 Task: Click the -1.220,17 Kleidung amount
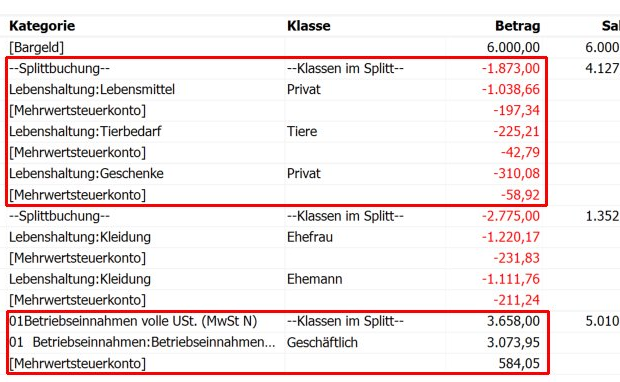tap(510, 237)
